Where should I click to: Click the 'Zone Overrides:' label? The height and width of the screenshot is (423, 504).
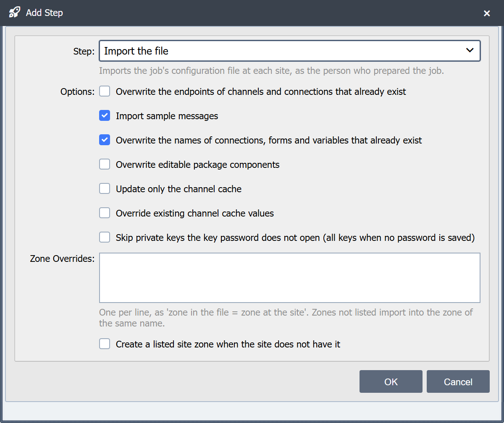(62, 258)
